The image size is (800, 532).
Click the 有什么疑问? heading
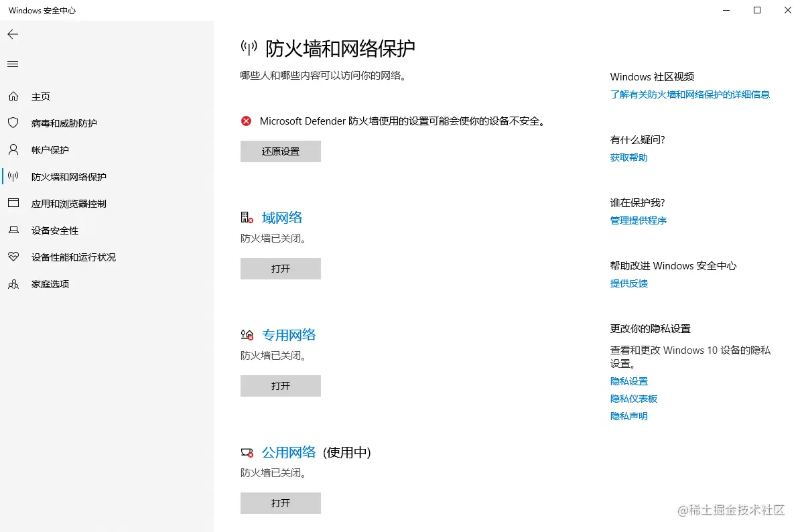tap(637, 140)
